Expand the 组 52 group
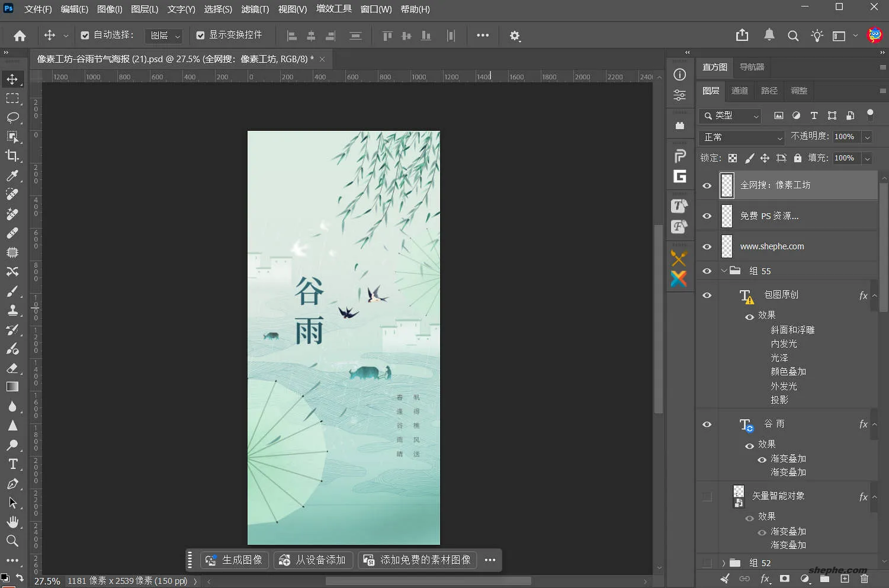The height and width of the screenshot is (588, 889). point(724,563)
